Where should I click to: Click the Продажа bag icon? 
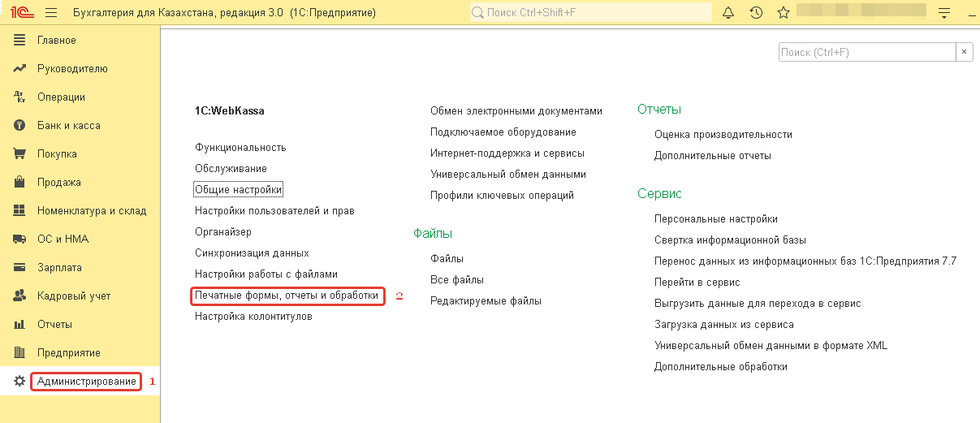click(20, 183)
